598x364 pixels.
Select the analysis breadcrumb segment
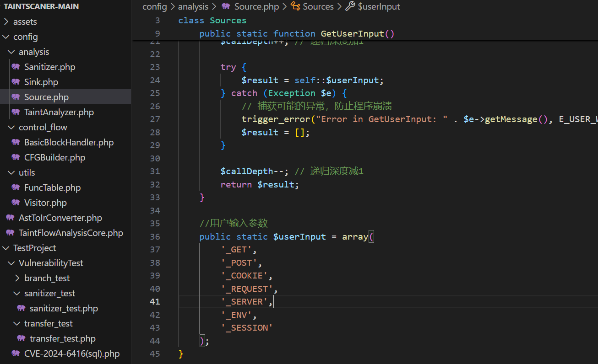193,6
